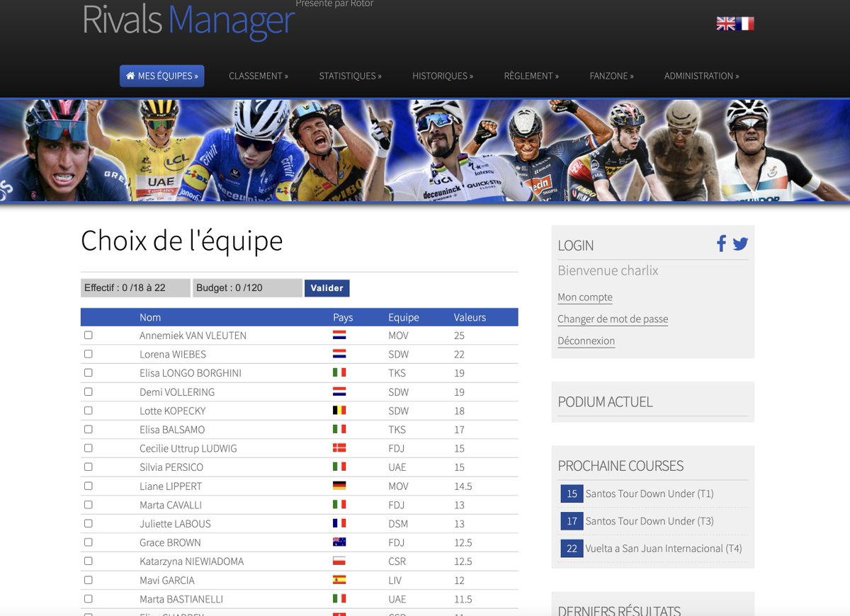
Task: Check the box for Silvia PERSICO
Action: (x=89, y=467)
